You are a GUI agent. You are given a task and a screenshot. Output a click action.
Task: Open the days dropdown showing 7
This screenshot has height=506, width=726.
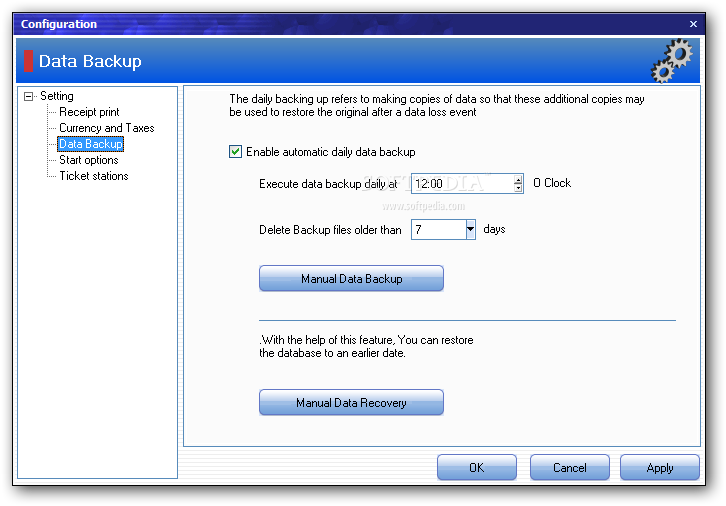point(470,229)
